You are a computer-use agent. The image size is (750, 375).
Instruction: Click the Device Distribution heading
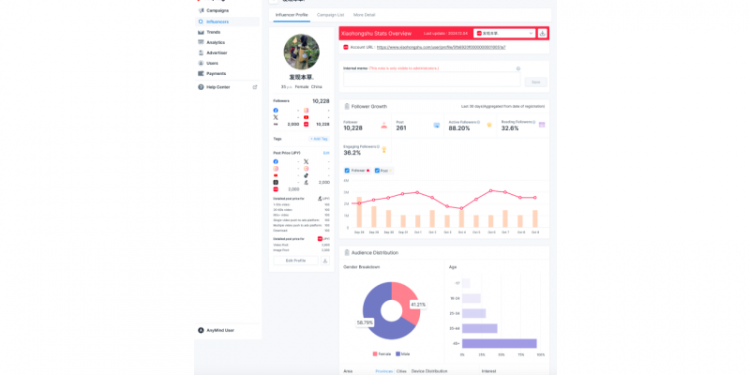click(430, 371)
